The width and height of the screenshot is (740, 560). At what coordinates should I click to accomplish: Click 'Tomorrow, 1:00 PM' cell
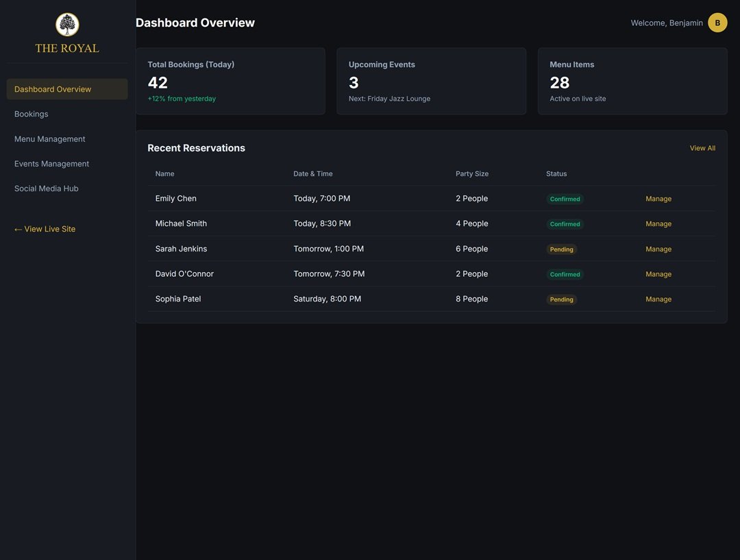coord(328,249)
